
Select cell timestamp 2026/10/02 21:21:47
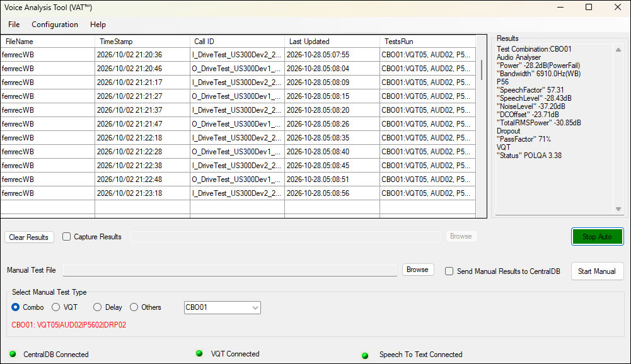142,124
